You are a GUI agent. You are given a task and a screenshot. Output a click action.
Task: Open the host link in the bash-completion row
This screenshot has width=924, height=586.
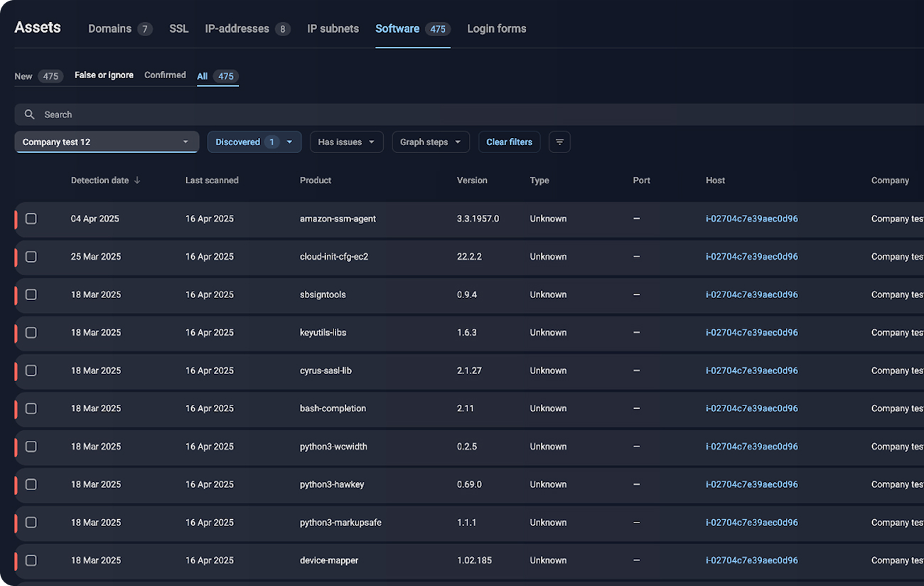coord(751,408)
